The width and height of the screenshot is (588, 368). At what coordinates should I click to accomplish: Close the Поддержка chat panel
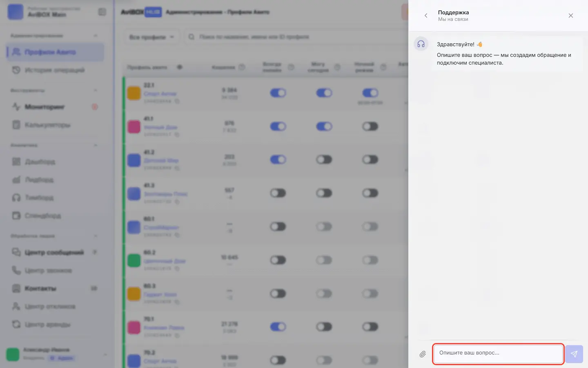[571, 16]
